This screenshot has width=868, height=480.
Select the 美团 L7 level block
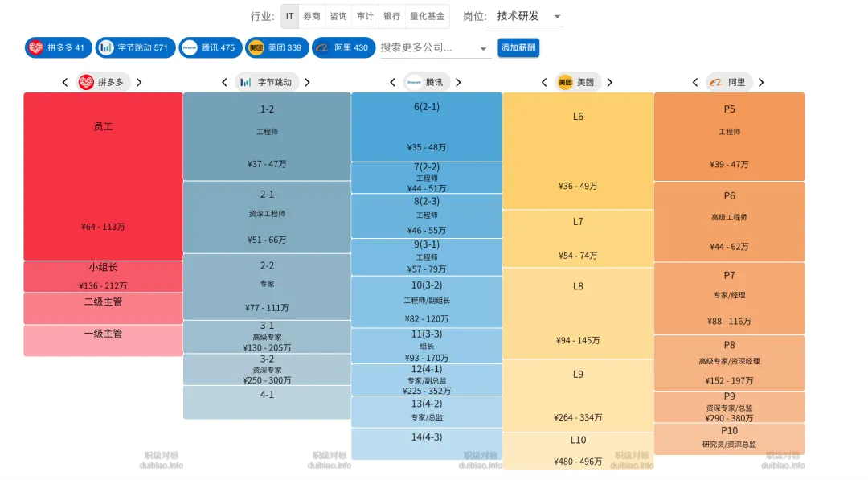578,239
